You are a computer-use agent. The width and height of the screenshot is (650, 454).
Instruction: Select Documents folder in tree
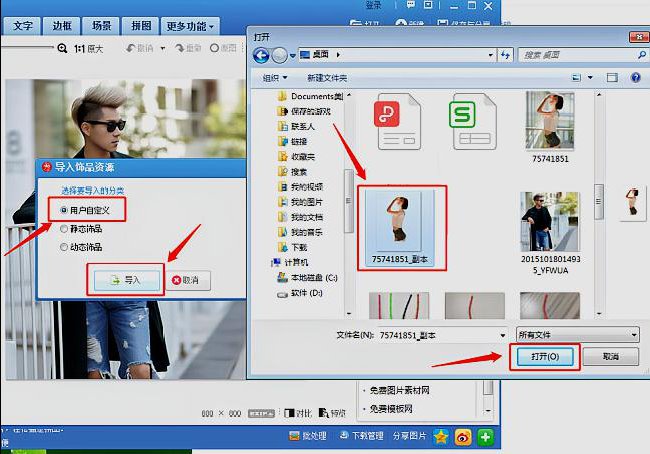pyautogui.click(x=311, y=96)
